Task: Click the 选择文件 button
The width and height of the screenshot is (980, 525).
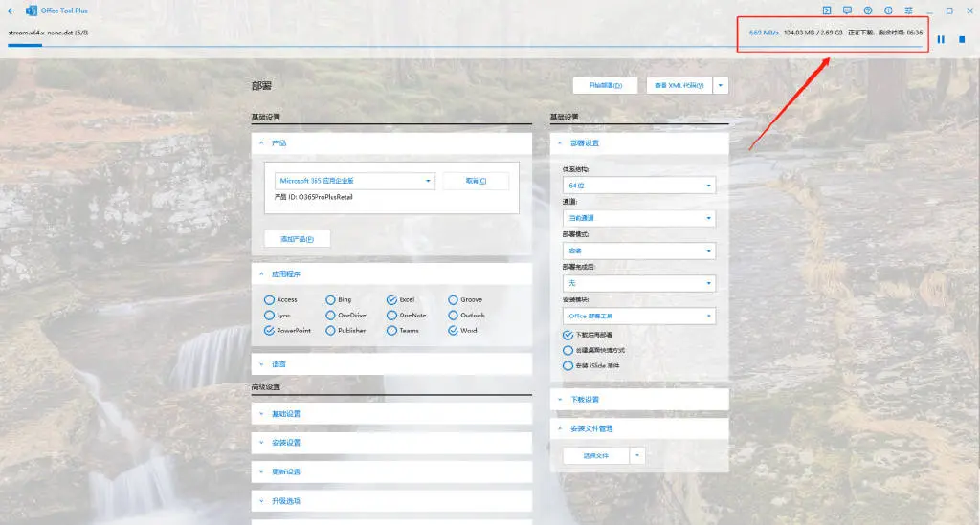Action: [x=595, y=456]
